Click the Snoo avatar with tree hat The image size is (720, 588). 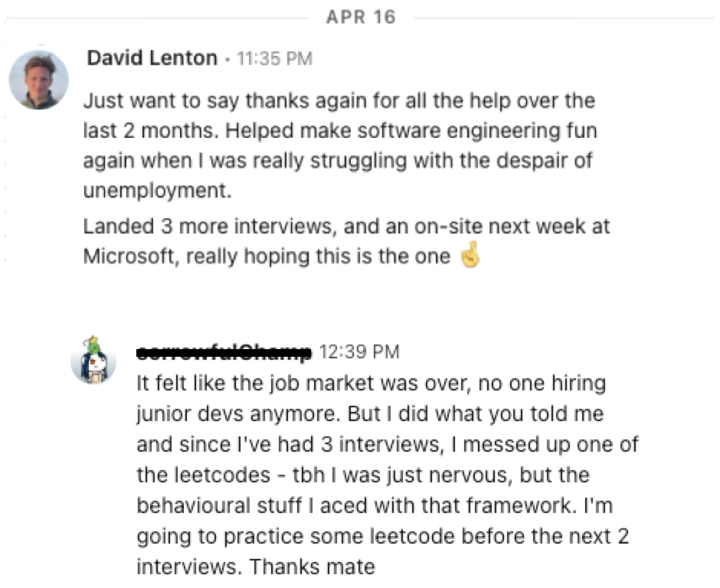(x=93, y=360)
